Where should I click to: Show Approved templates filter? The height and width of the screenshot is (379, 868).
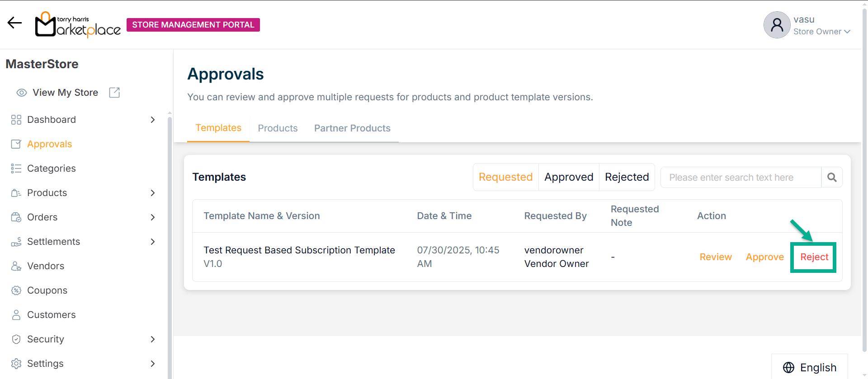pyautogui.click(x=569, y=177)
